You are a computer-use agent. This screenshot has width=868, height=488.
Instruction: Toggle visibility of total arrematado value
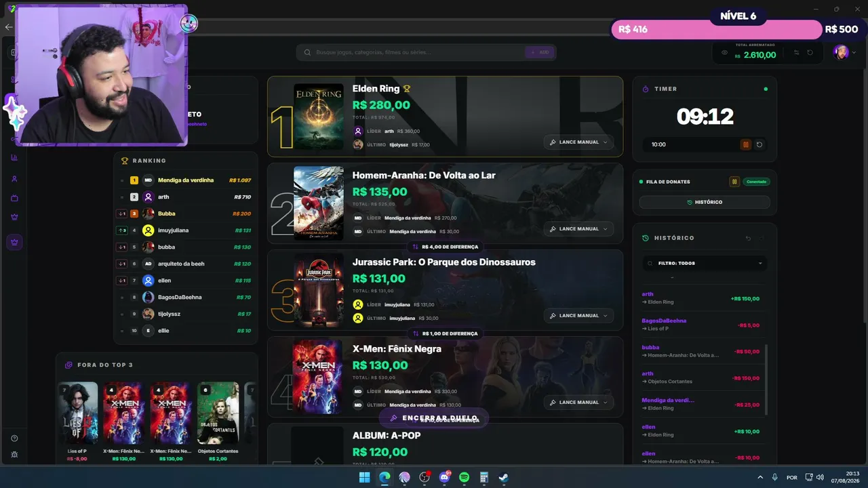click(x=724, y=53)
